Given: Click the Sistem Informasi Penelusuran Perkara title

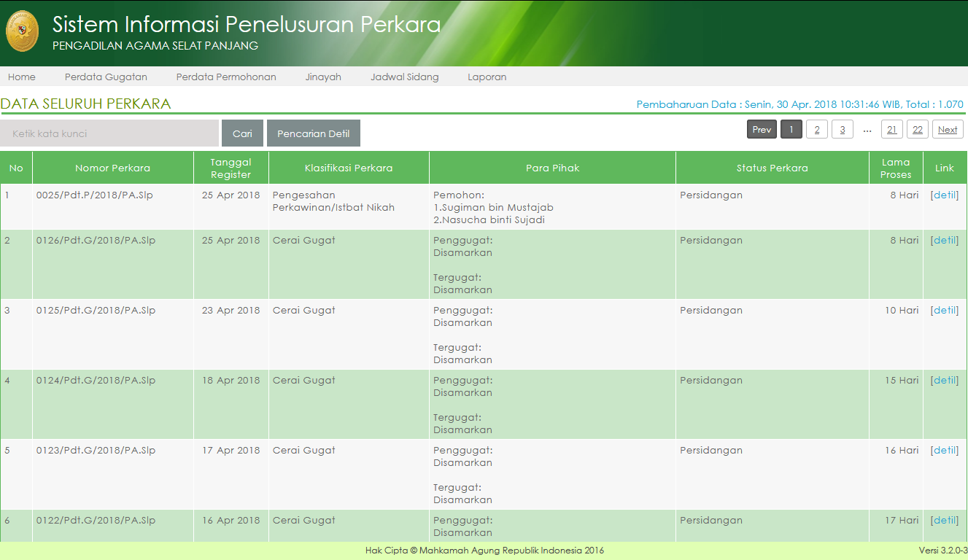Looking at the screenshot, I should (x=247, y=25).
